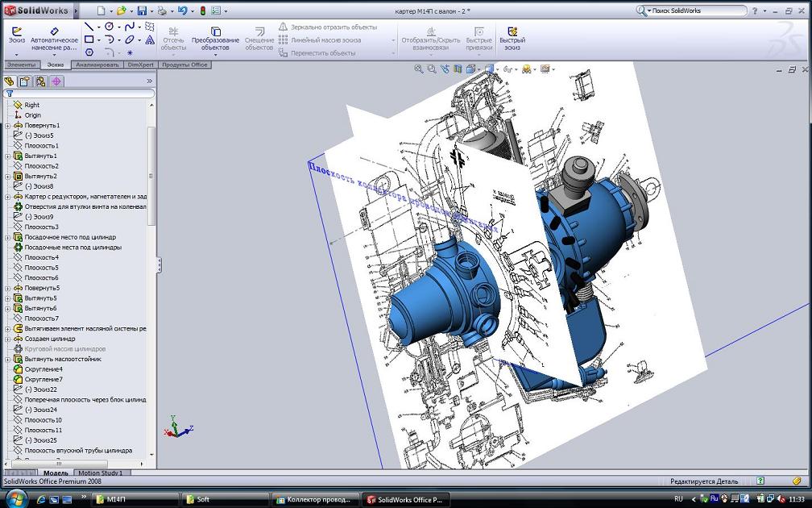Image resolution: width=812 pixels, height=508 pixels.
Task: Expand the SolidWorks menu flyout arrow
Action: point(76,10)
